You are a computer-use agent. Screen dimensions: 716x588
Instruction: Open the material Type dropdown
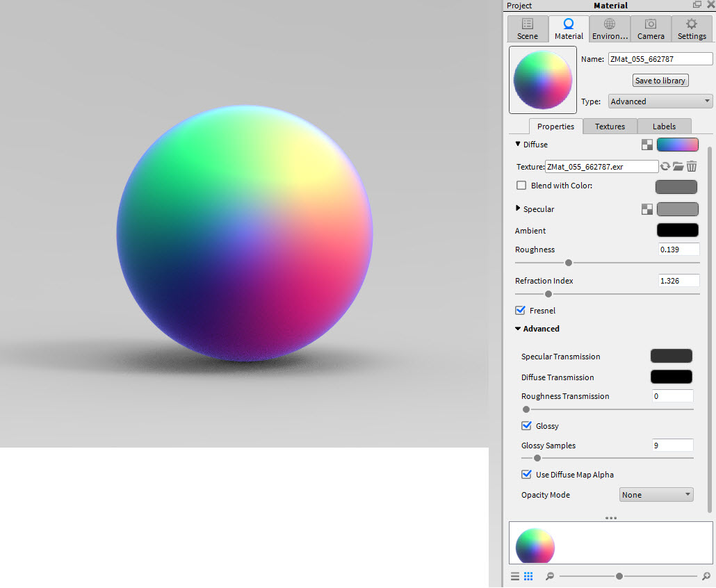point(660,101)
